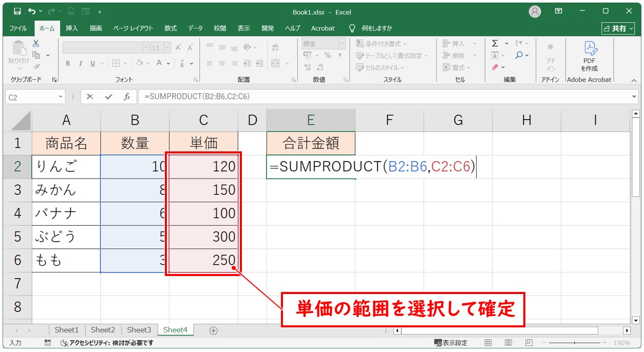Expand the formula bar with right chevron
The height and width of the screenshot is (352, 644).
pyautogui.click(x=634, y=96)
